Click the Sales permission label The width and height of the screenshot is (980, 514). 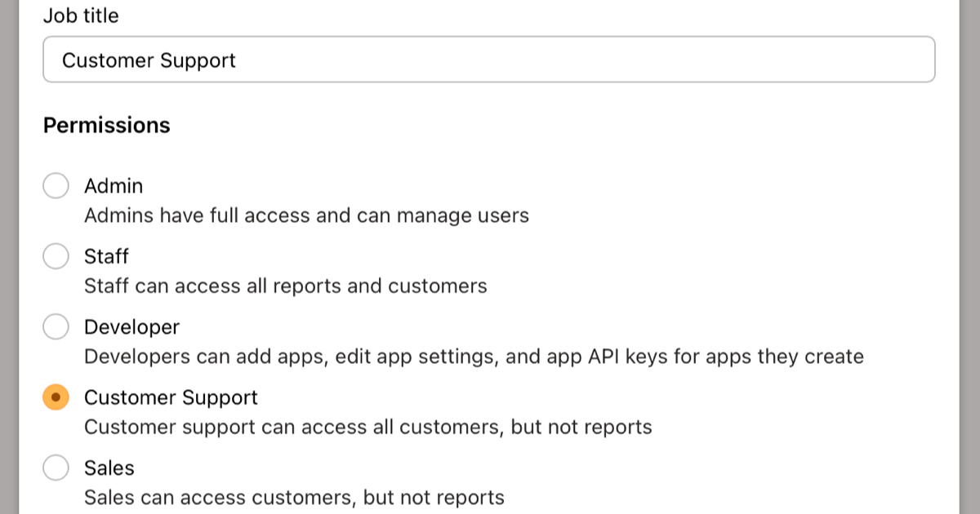pyautogui.click(x=108, y=467)
